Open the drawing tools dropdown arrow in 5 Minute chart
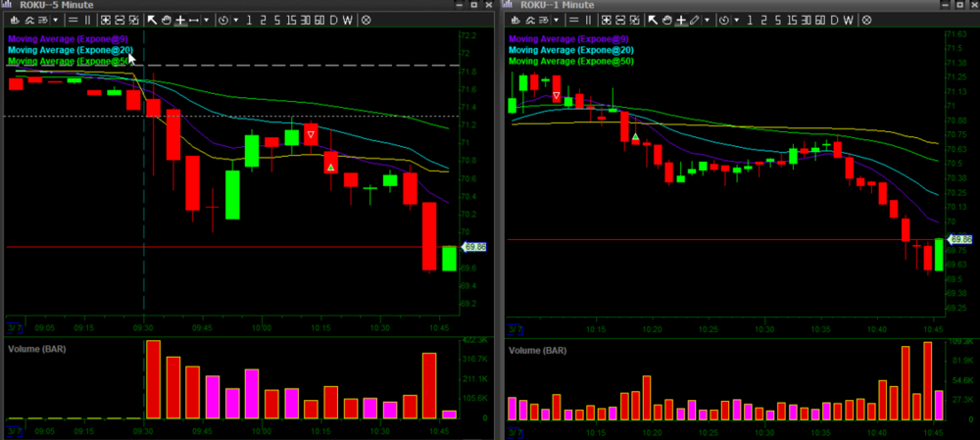Viewport: 980px width, 440px height. click(x=206, y=20)
